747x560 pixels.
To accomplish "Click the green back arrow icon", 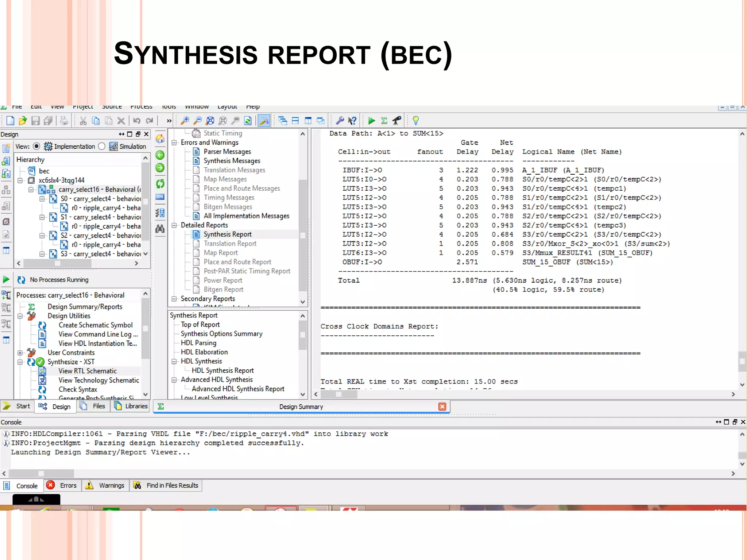I will pyautogui.click(x=160, y=155).
